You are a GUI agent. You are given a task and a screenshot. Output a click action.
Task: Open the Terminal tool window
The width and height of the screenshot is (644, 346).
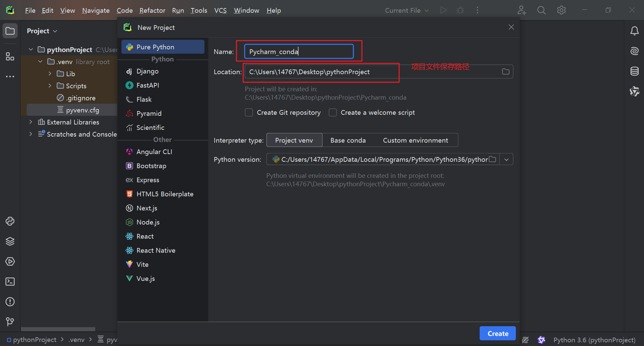[10, 282]
